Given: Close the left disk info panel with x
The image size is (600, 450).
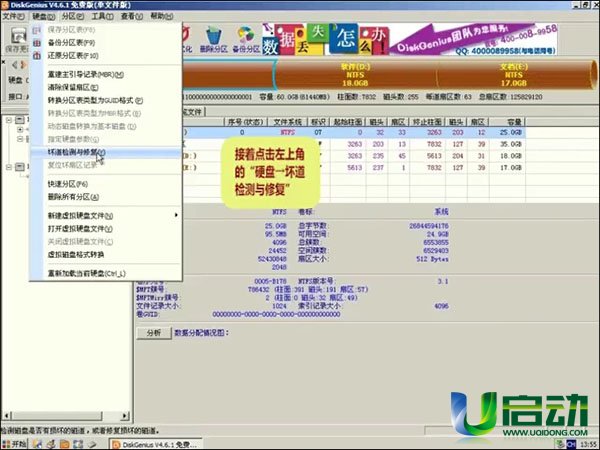Looking at the screenshot, I should pyautogui.click(x=3, y=61).
